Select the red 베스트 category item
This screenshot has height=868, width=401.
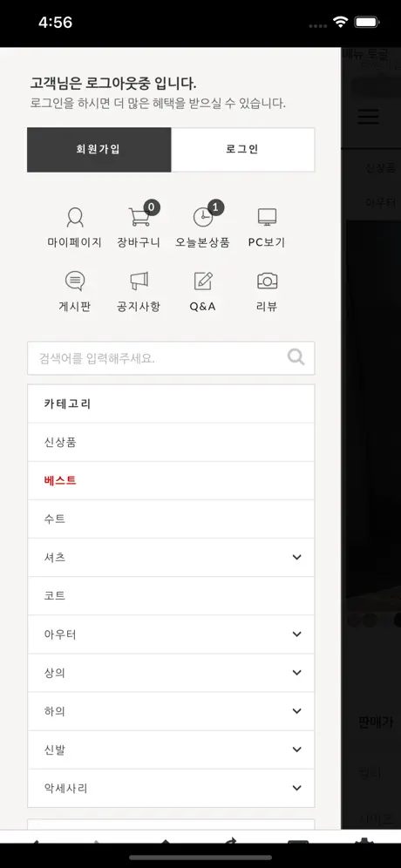(x=171, y=480)
